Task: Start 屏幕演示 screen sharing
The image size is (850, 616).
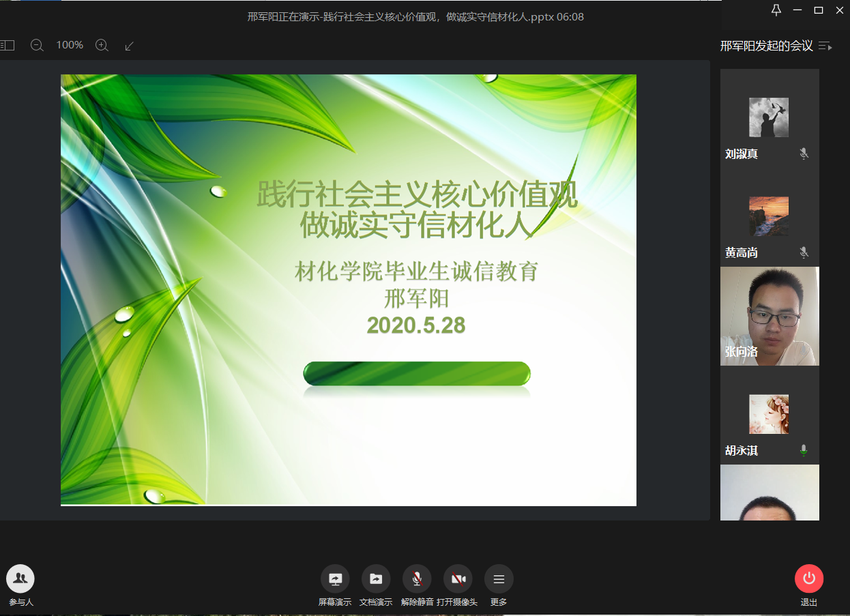Action: (335, 579)
